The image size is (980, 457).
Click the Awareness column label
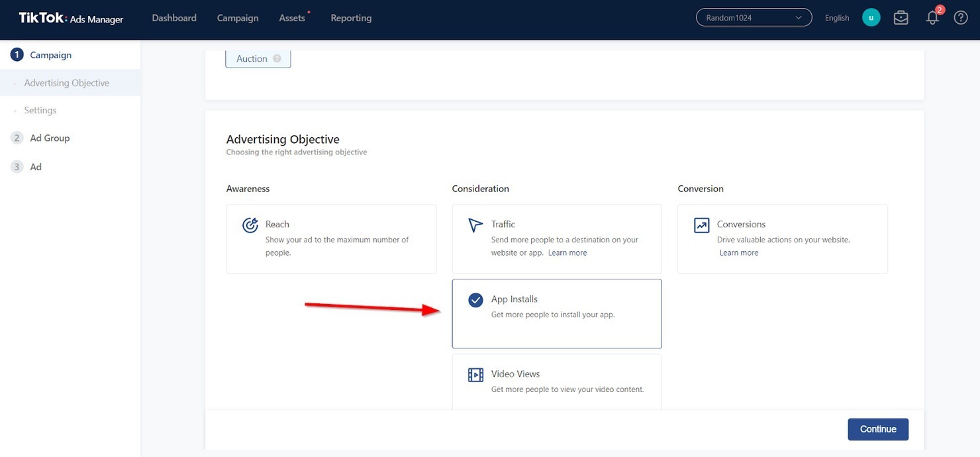[248, 189]
